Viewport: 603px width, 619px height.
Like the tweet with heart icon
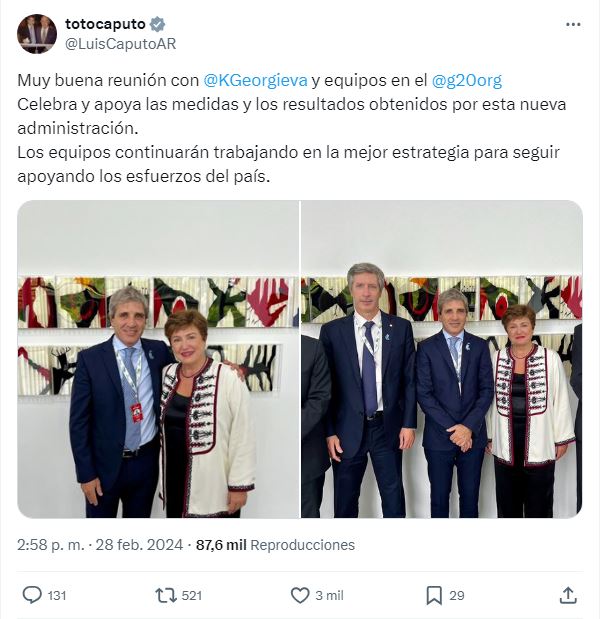coord(300,595)
